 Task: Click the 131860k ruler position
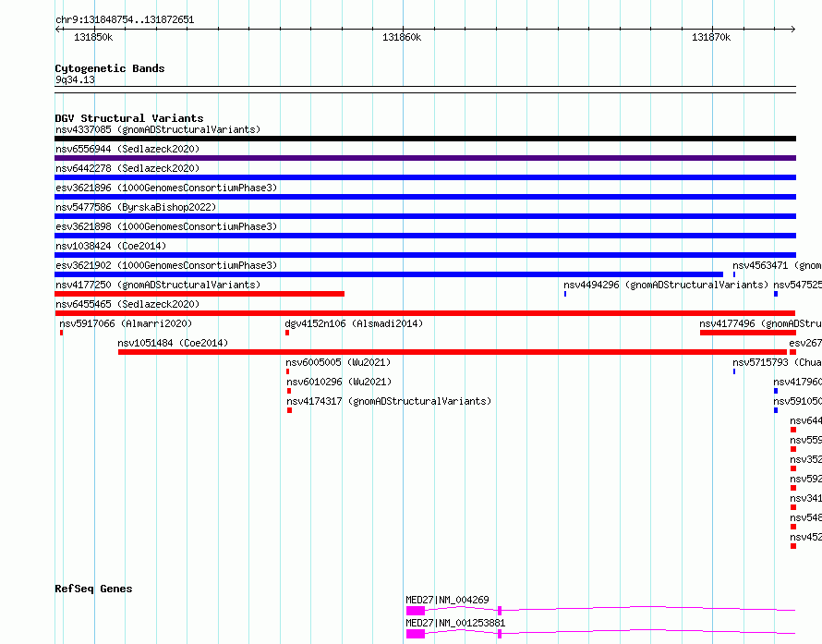pyautogui.click(x=402, y=37)
